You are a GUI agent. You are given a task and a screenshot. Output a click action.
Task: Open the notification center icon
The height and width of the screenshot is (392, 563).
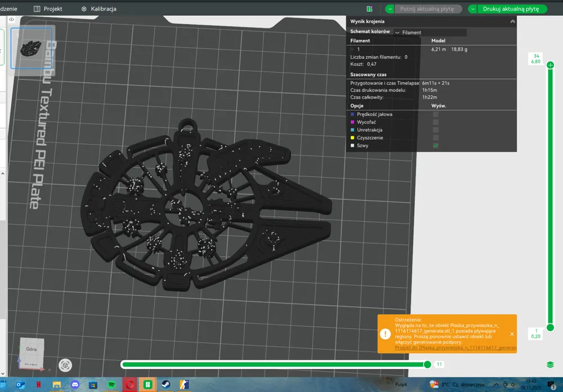point(551,385)
